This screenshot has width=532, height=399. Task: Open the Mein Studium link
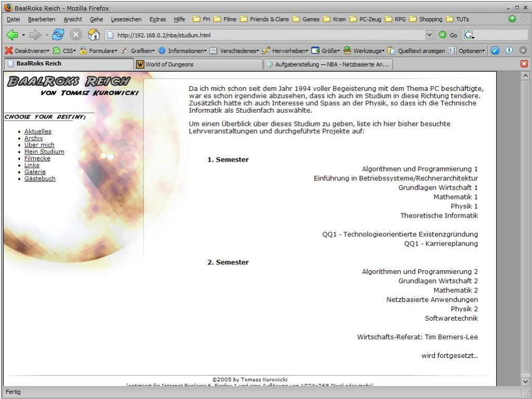[x=44, y=152]
